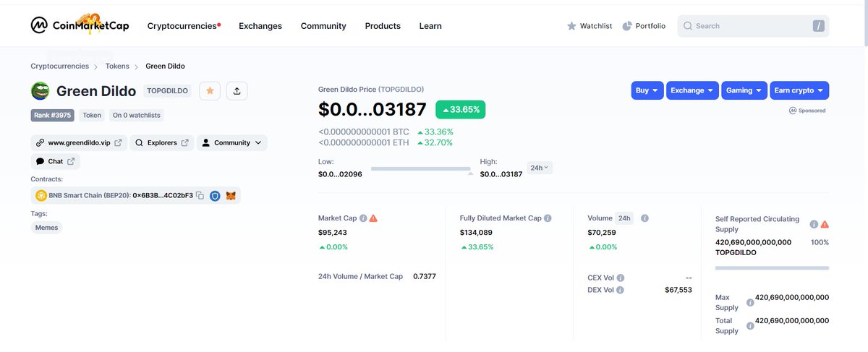Click the 24h Volume / Market Cap 0.7377
Viewport: 868px width, 352px height.
[425, 276]
